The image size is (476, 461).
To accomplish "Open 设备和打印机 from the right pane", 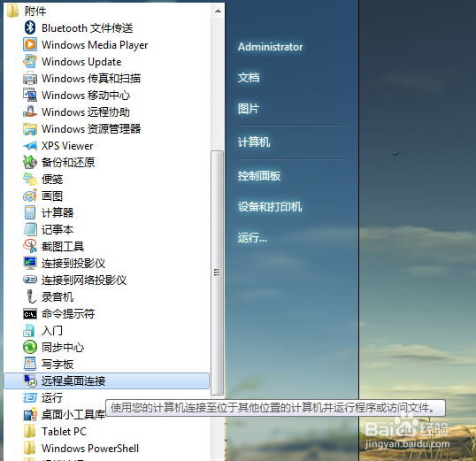I will [270, 206].
